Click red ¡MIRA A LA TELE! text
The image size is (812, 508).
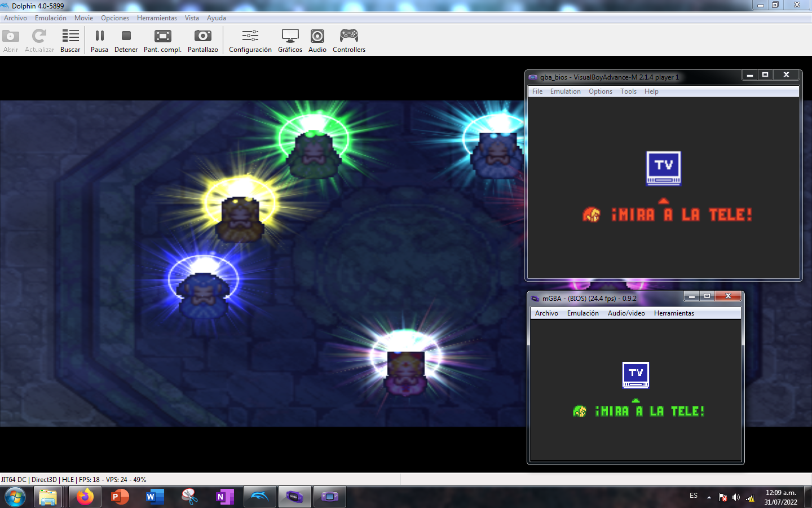(682, 214)
